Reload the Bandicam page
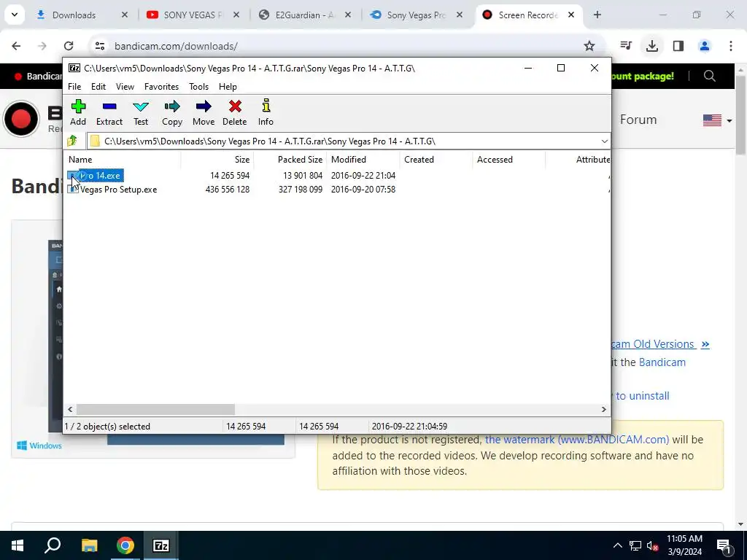 [69, 46]
